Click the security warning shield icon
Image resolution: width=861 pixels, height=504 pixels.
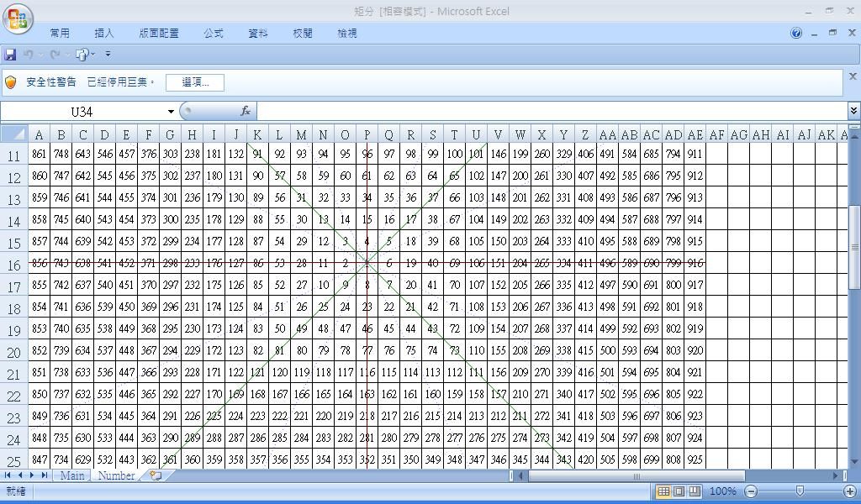click(x=10, y=82)
